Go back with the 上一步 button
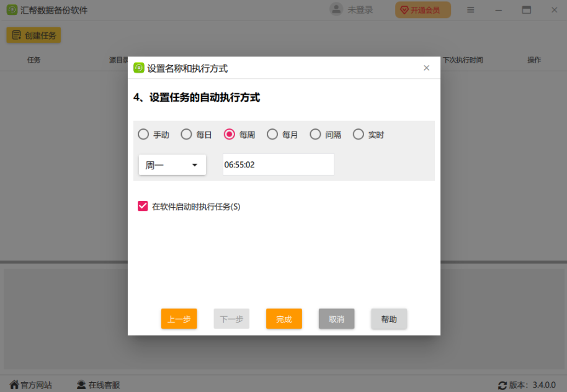 pyautogui.click(x=179, y=319)
